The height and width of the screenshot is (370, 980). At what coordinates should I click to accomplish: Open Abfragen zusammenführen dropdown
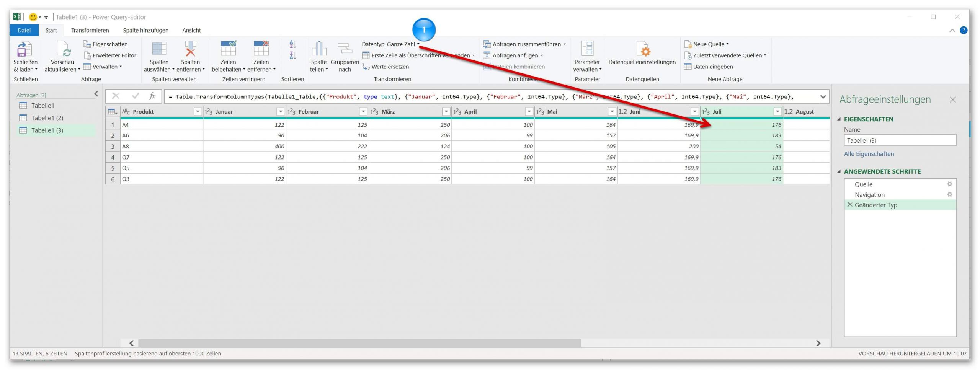pos(524,44)
